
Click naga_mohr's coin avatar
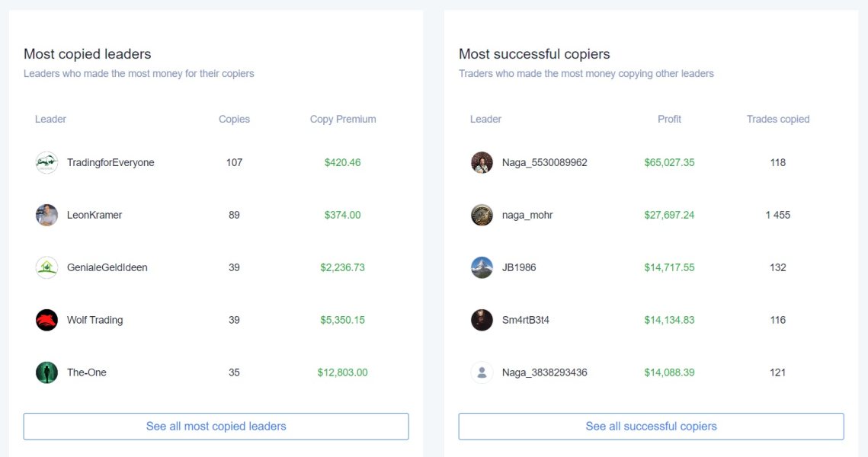[x=482, y=215]
